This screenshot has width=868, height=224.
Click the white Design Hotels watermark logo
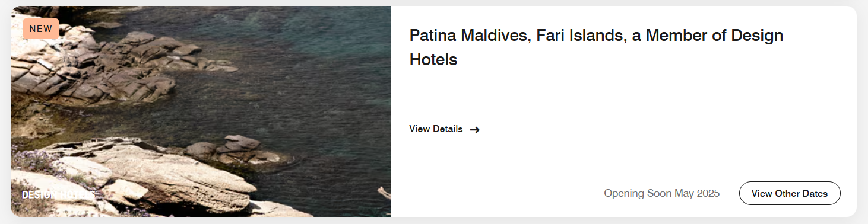tap(58, 195)
